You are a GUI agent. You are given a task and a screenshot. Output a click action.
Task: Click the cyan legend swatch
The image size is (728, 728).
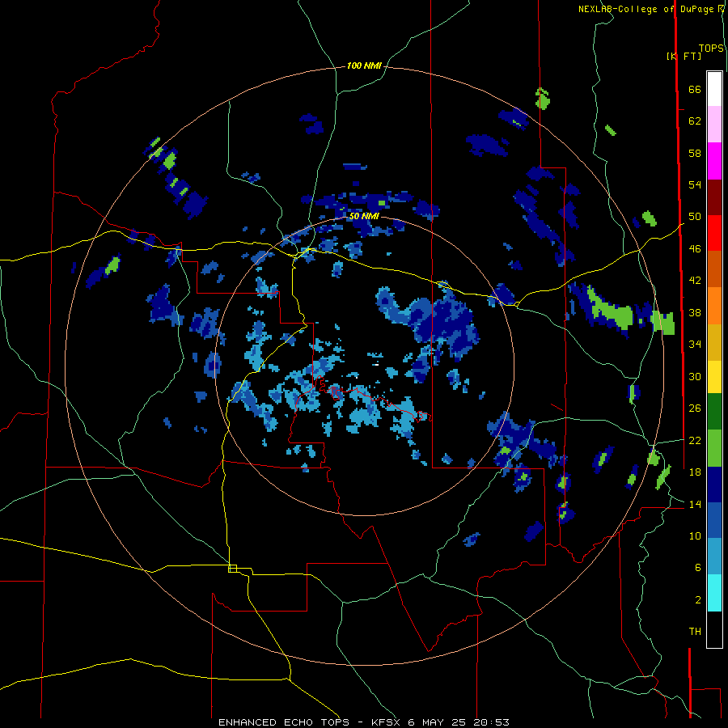tap(714, 593)
